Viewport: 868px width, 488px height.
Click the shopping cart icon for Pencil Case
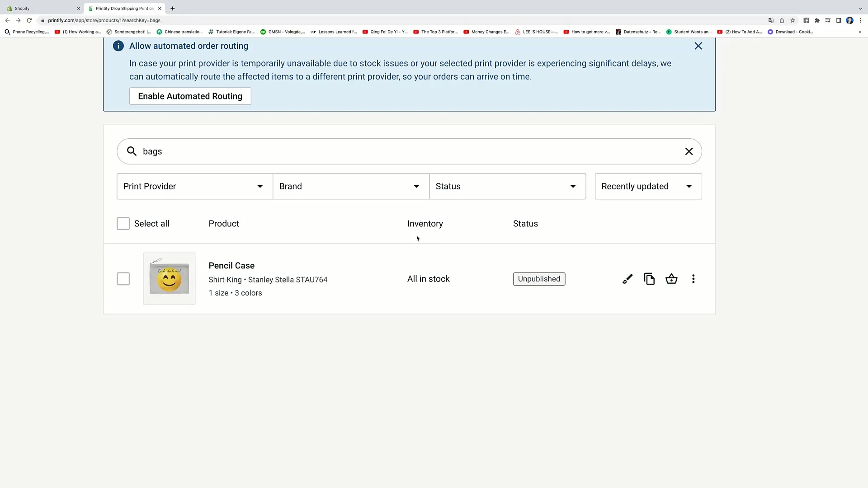pyautogui.click(x=671, y=279)
